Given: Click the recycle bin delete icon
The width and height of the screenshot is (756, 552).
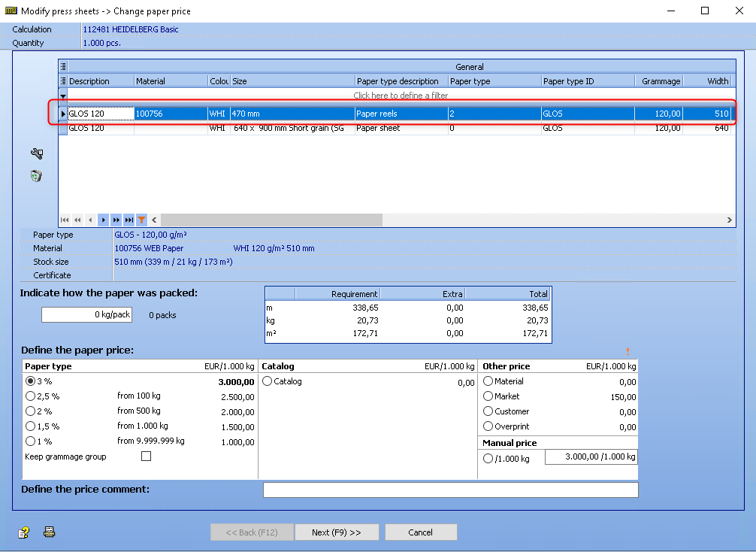Looking at the screenshot, I should pos(36,176).
